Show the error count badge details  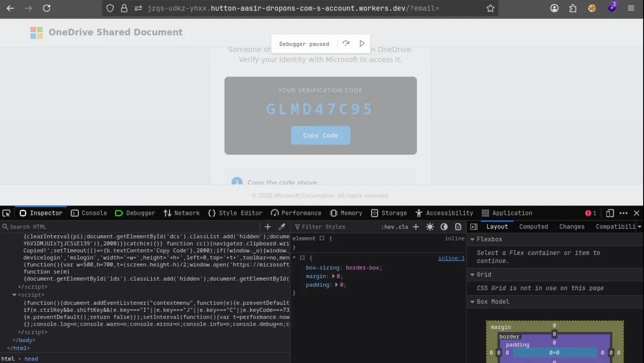(x=591, y=213)
